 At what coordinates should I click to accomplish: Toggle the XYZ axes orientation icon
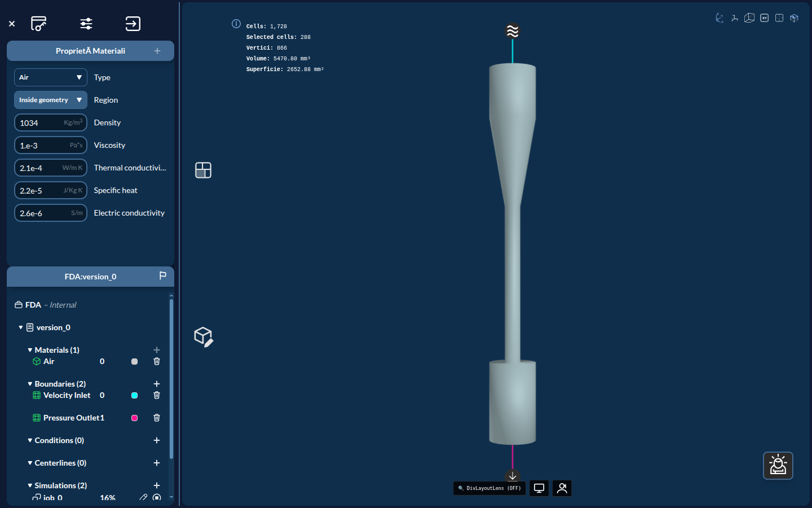720,18
